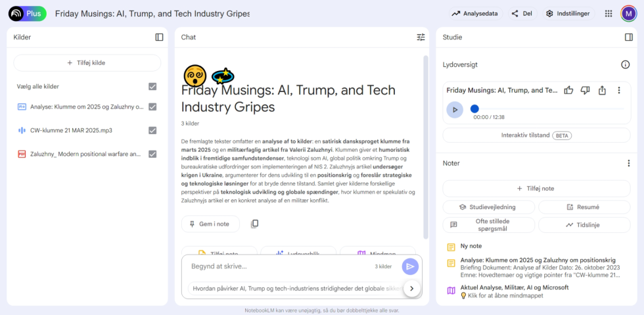Screen dimensions: 644x315
Task: Open Indstillinger menu
Action: pos(569,14)
